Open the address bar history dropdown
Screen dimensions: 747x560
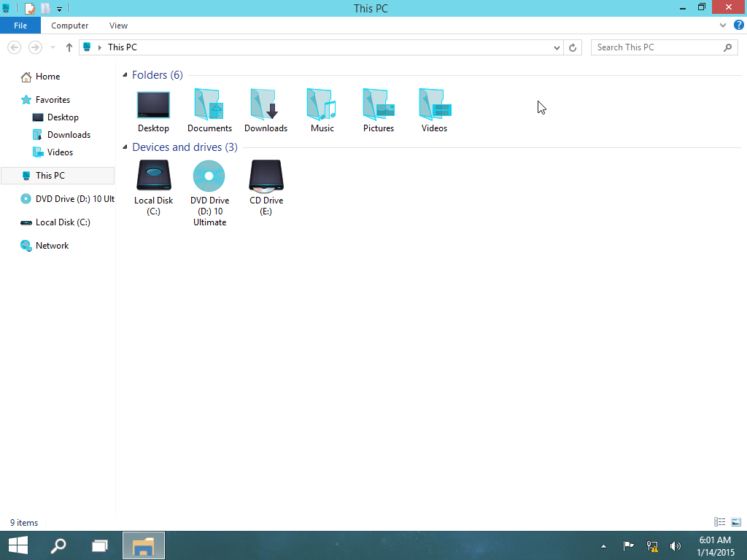[x=557, y=47]
